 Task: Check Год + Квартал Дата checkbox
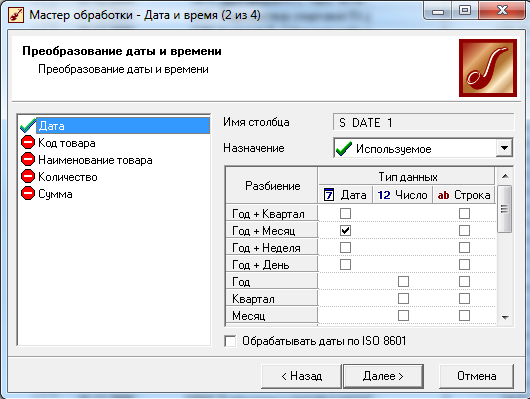pyautogui.click(x=345, y=213)
